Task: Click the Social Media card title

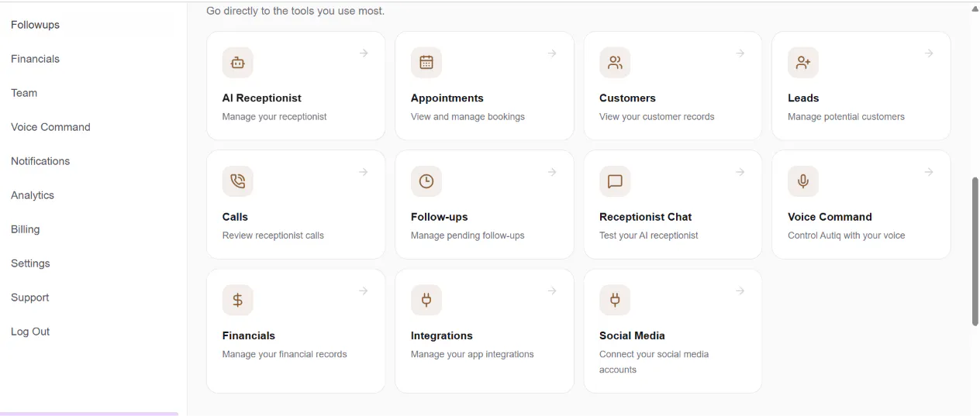Action: pyautogui.click(x=632, y=335)
